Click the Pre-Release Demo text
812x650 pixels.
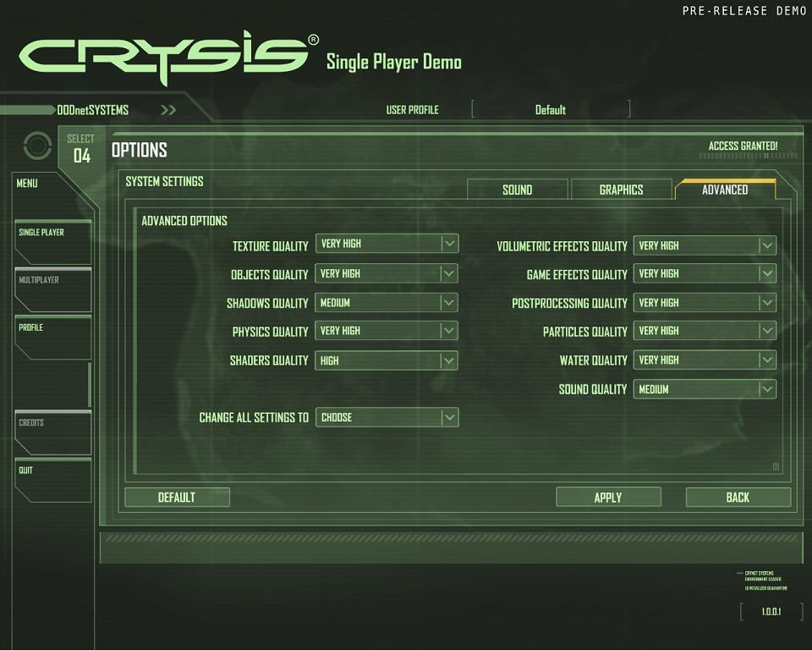pyautogui.click(x=744, y=11)
